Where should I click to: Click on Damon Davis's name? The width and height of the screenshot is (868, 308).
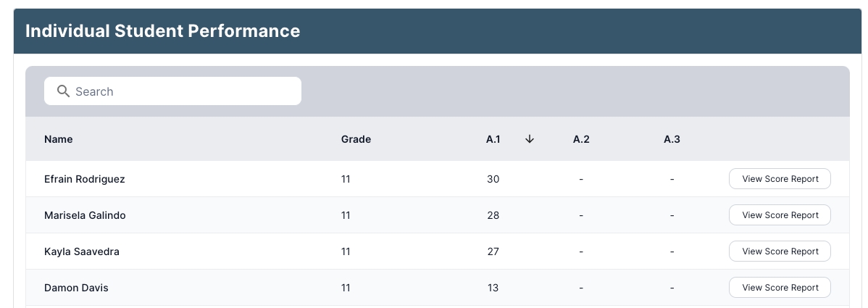[x=76, y=288]
